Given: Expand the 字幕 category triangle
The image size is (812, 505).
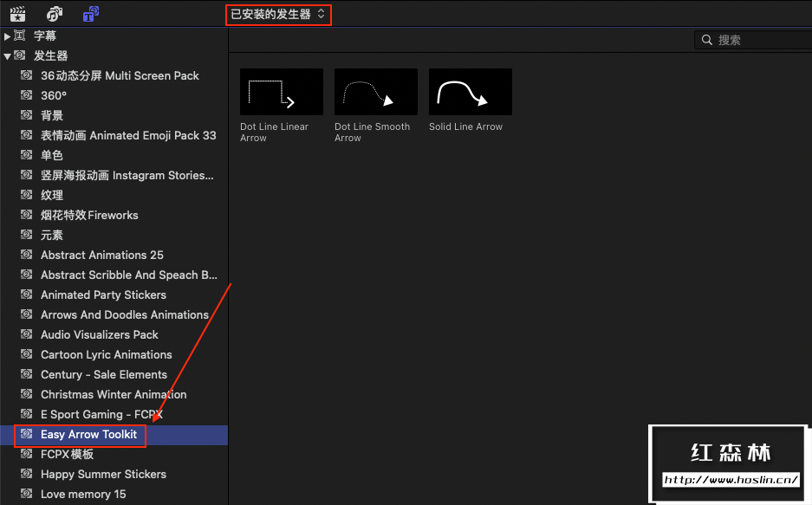Looking at the screenshot, I should tap(7, 36).
